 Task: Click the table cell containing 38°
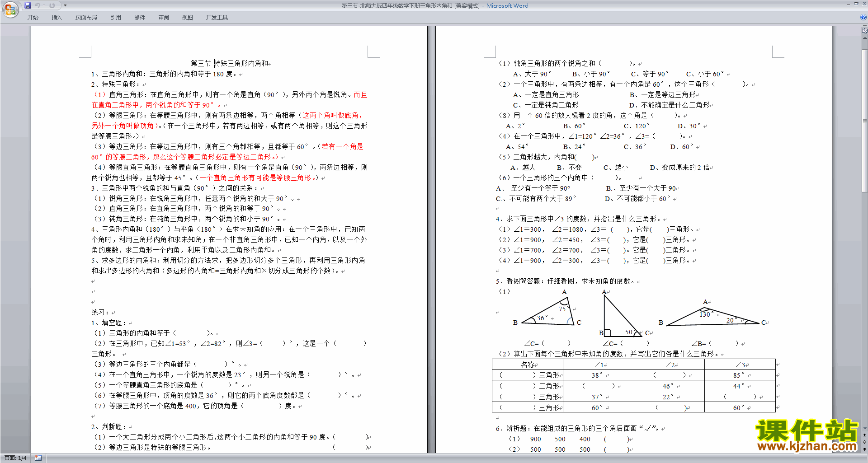tap(599, 375)
